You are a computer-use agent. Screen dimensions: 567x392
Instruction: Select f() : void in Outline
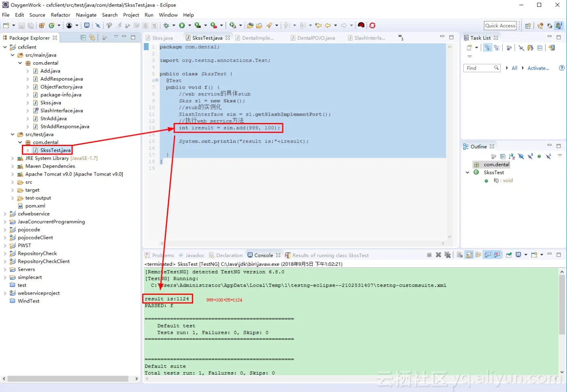point(503,180)
